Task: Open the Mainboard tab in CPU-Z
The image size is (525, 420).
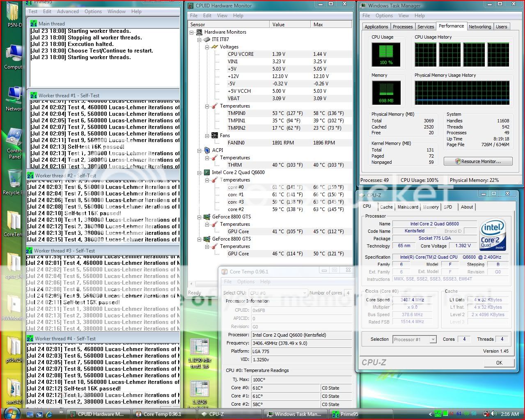Action: (408, 207)
